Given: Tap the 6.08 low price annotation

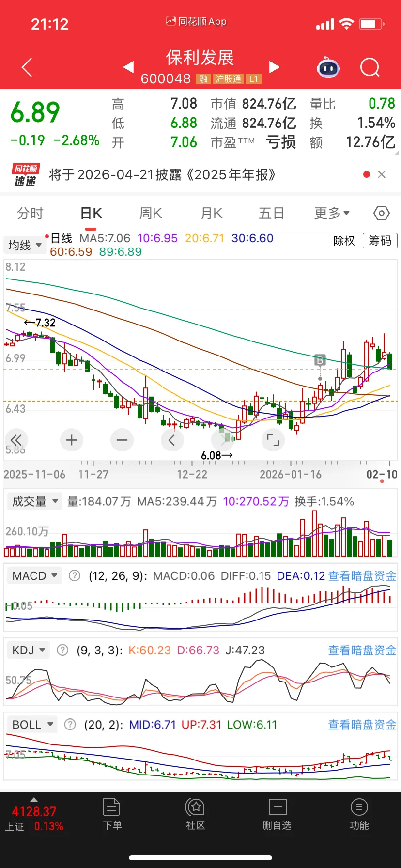Looking at the screenshot, I should pyautogui.click(x=217, y=455).
